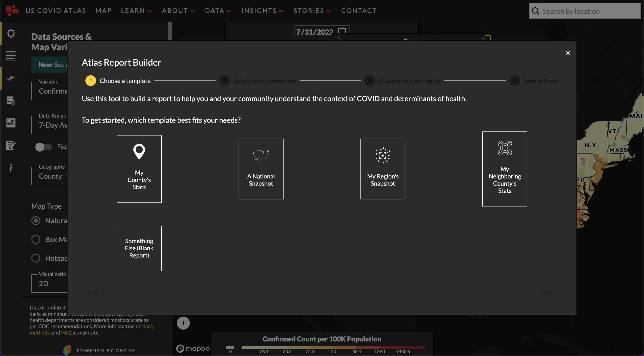Open the Learn dropdown menu
Viewport: 644px width, 356px height.
[136, 11]
